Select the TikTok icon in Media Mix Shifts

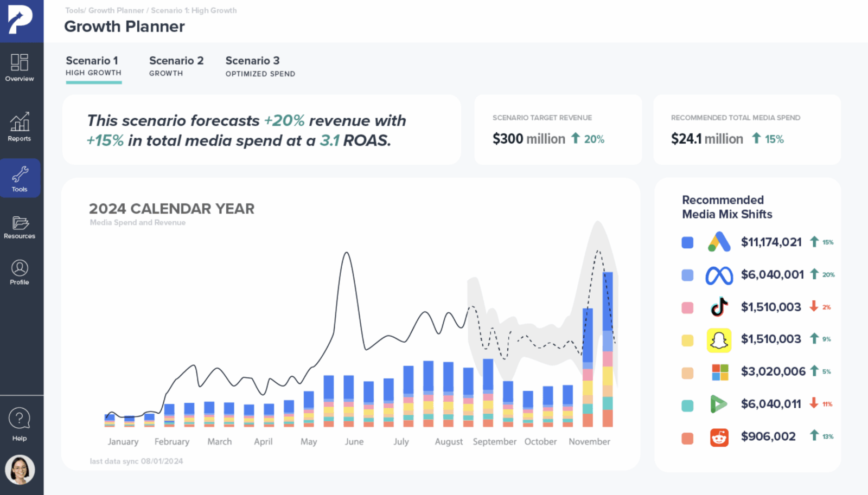pyautogui.click(x=719, y=307)
